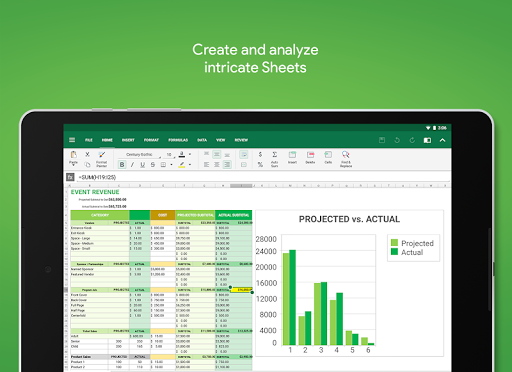
Task: Click into the formula bar field
Action: [263, 177]
